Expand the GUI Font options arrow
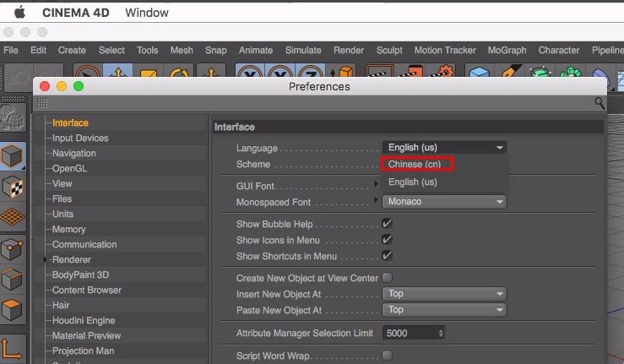Screen dimensions: 624x364 (x=376, y=183)
